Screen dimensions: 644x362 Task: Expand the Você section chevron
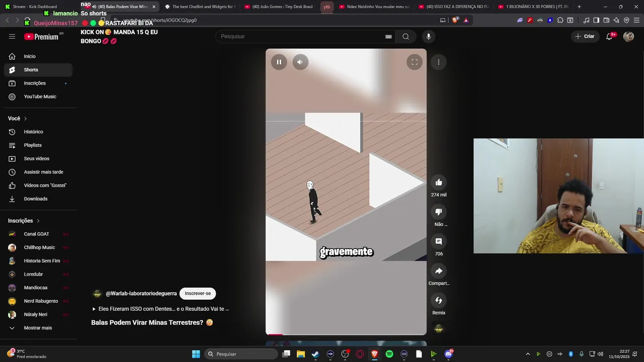[x=25, y=119]
